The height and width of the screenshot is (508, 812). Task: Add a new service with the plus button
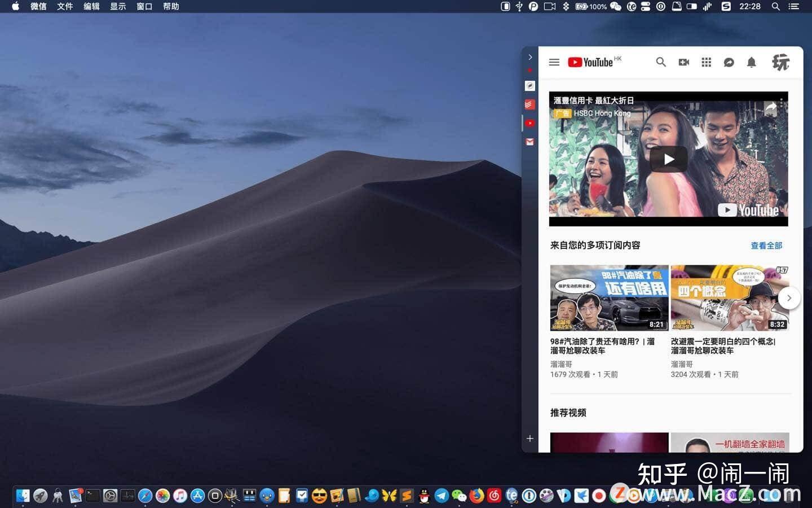[x=529, y=438]
